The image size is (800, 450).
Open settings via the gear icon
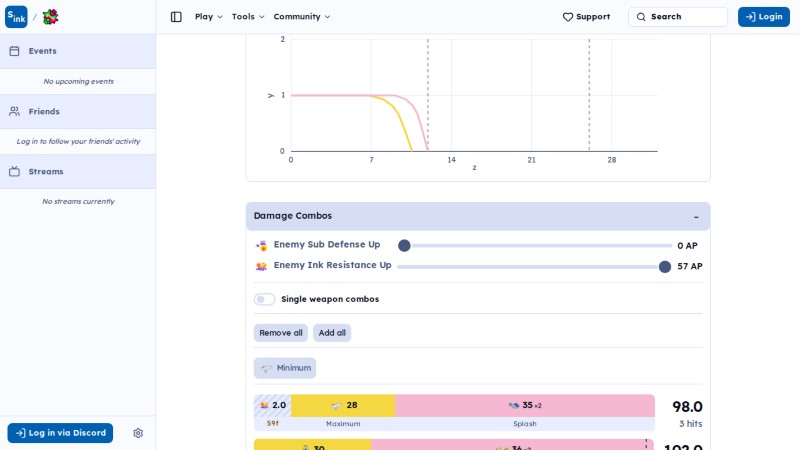pyautogui.click(x=138, y=433)
